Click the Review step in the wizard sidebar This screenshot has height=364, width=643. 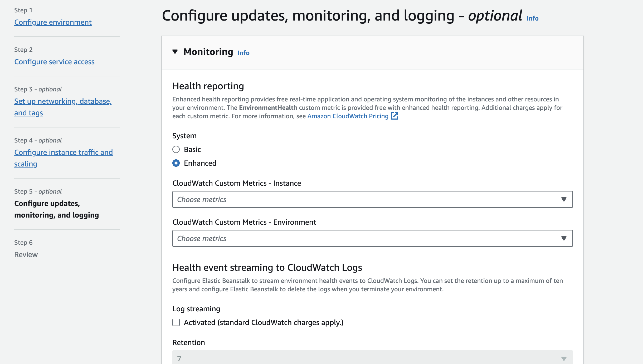[26, 254]
